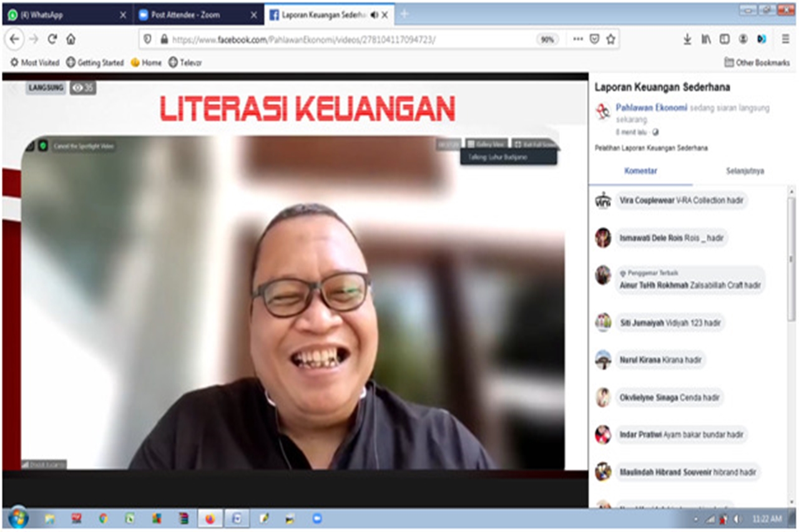This screenshot has width=799, height=532.
Task: Select the Komentar tab
Action: click(x=640, y=171)
